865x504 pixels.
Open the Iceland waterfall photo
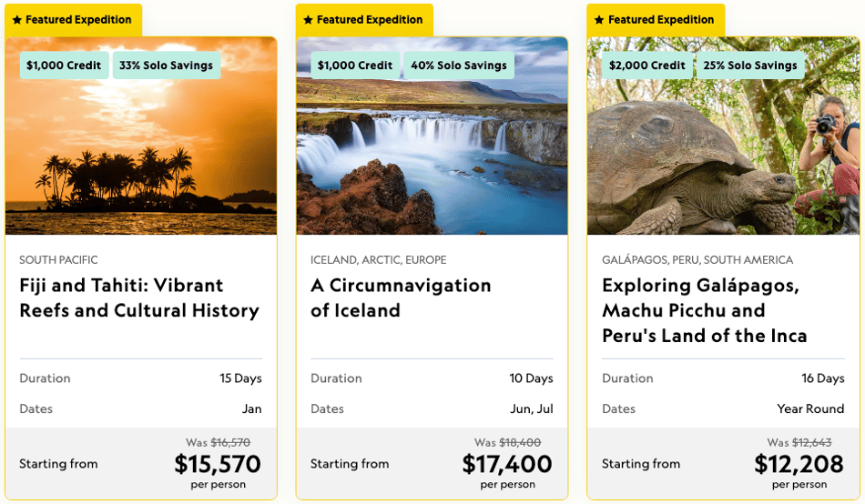click(x=432, y=136)
